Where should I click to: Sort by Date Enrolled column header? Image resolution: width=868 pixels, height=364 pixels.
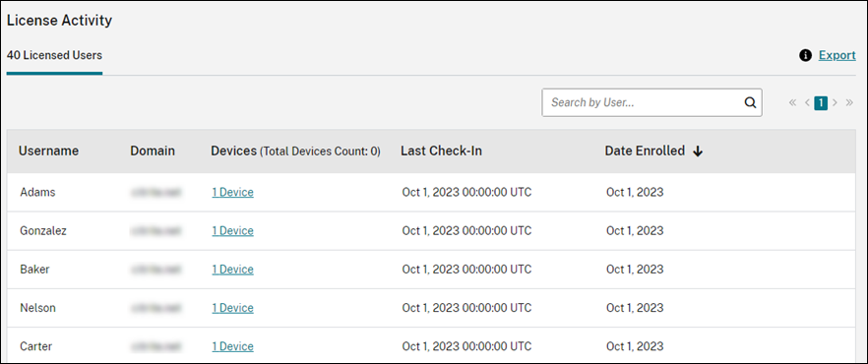click(x=645, y=152)
